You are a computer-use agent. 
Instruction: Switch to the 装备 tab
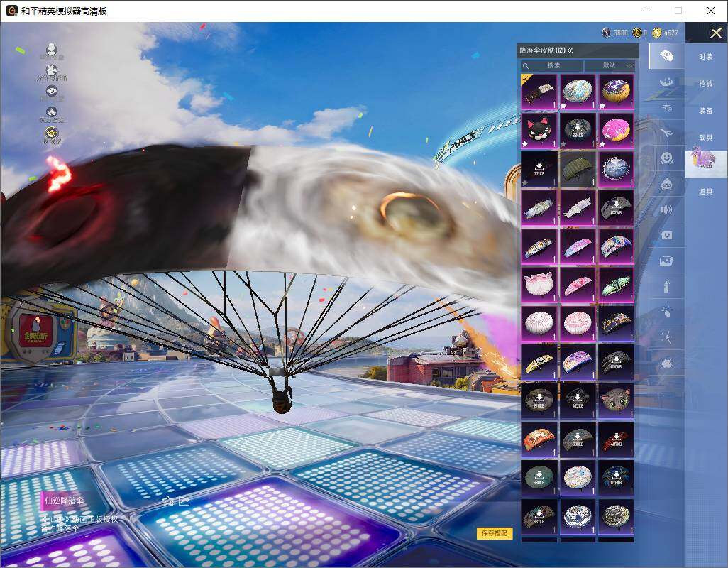[x=706, y=111]
